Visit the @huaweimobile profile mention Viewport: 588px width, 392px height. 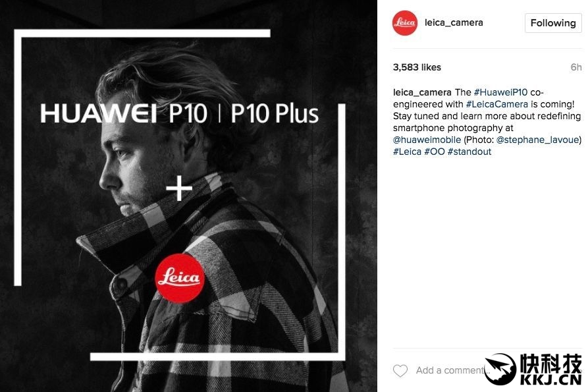(x=427, y=140)
